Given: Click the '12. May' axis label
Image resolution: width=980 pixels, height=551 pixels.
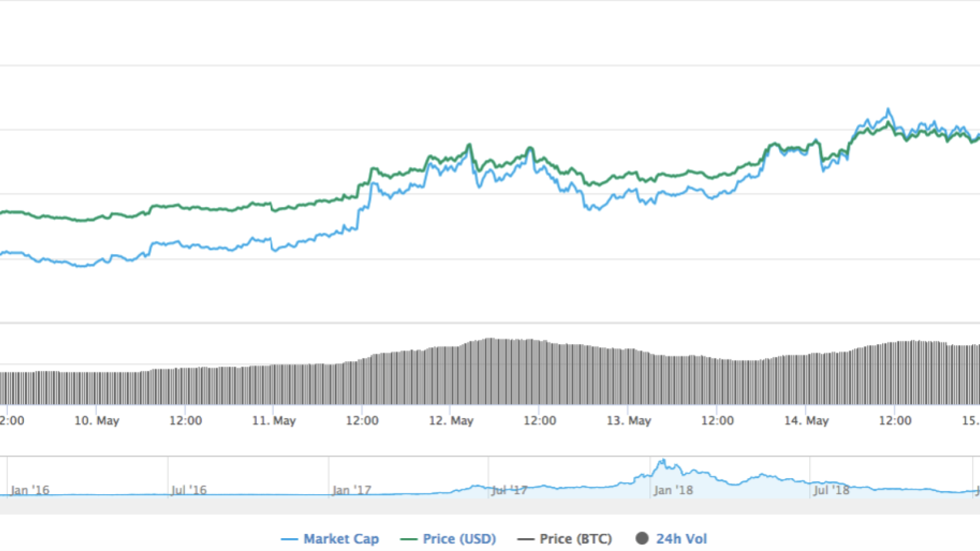Looking at the screenshot, I should [x=451, y=421].
